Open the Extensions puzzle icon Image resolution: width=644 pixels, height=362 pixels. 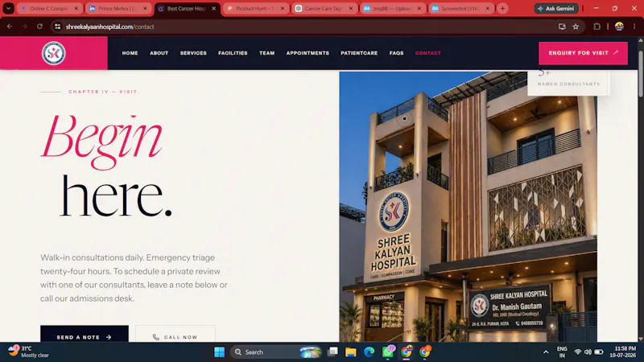tap(597, 27)
